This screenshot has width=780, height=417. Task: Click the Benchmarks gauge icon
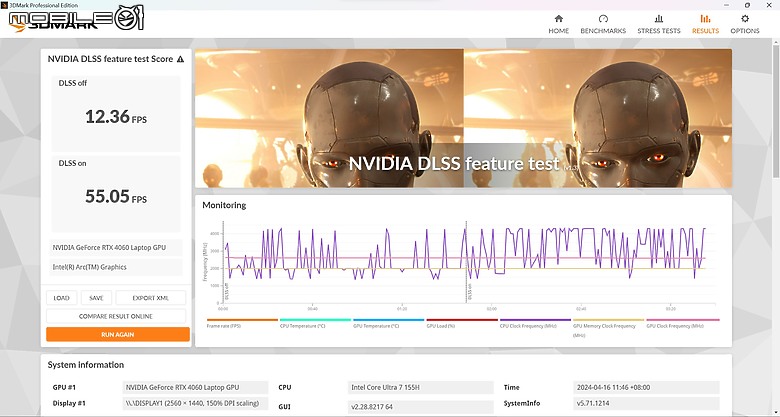click(603, 18)
